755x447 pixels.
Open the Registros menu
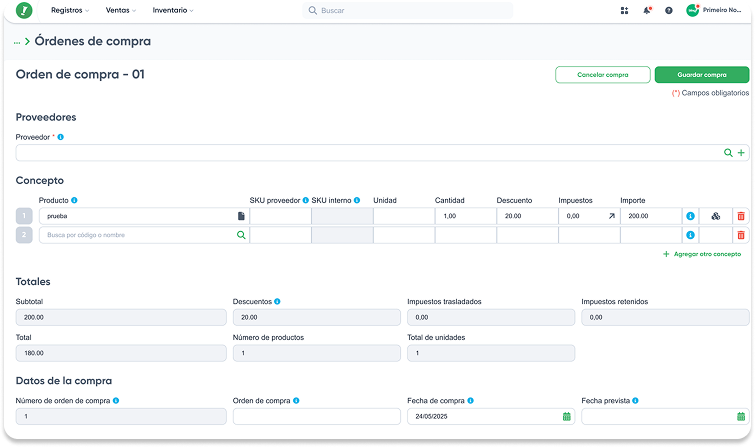70,10
